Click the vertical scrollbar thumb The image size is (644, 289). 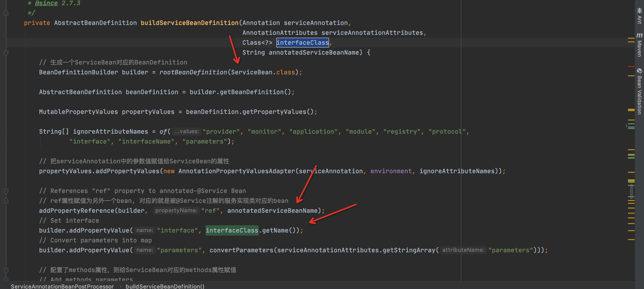pyautogui.click(x=632, y=191)
